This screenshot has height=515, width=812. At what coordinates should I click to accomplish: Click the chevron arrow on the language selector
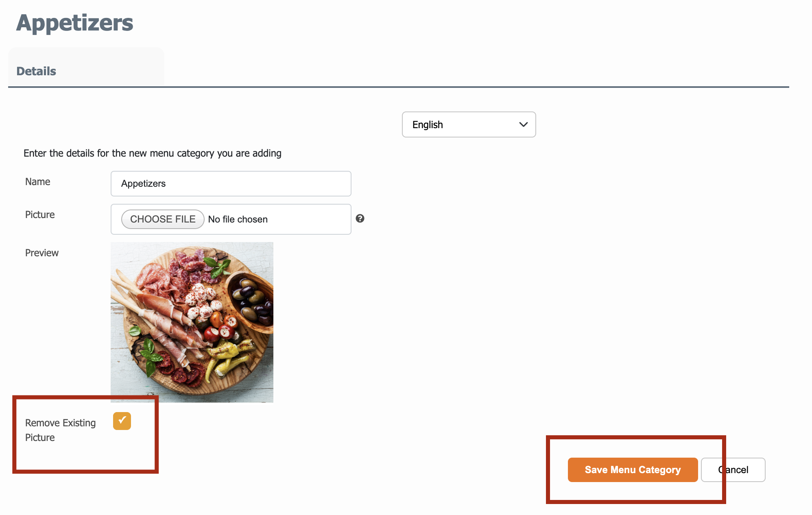point(523,124)
